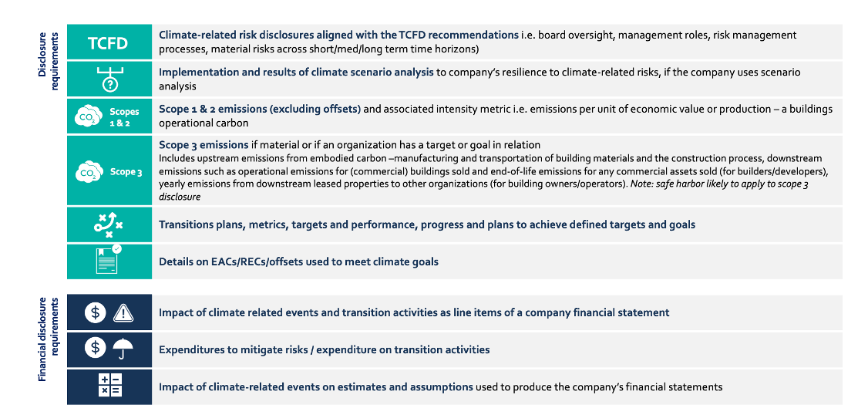Click "Expenditures to mitigate risks" text
Viewport: 868px width, 415px height.
click(x=324, y=349)
